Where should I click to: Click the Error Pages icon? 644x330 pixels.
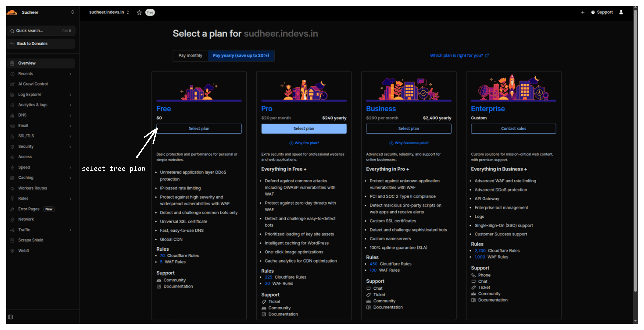tap(12, 209)
